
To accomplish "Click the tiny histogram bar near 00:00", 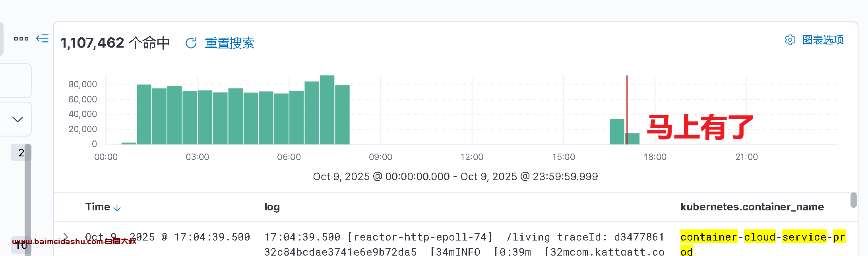I will pos(128,143).
